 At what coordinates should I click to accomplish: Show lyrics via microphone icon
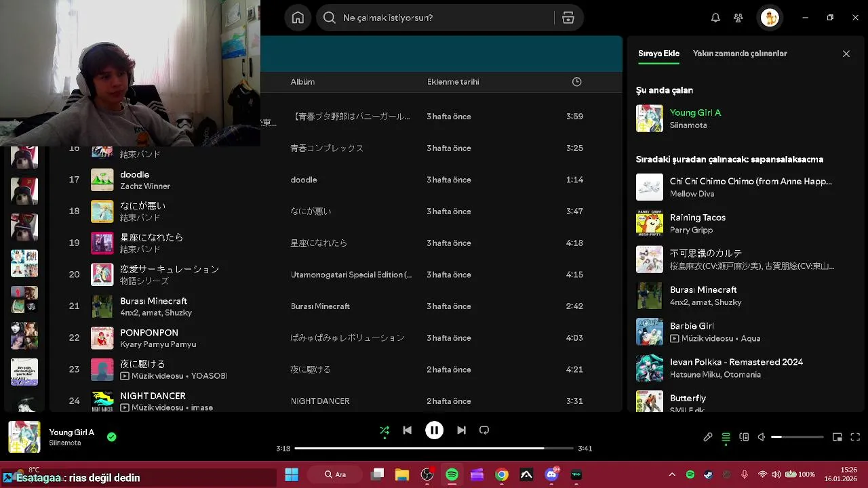(x=708, y=437)
